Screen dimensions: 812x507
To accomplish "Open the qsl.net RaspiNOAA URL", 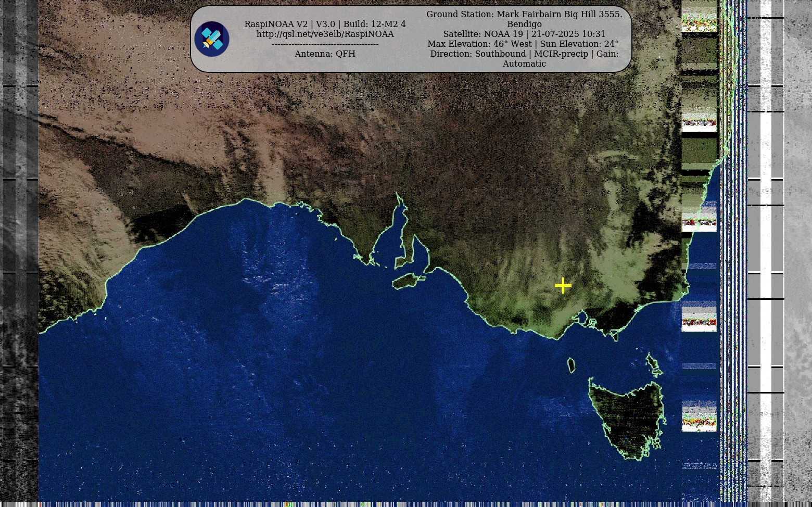I will coord(325,34).
